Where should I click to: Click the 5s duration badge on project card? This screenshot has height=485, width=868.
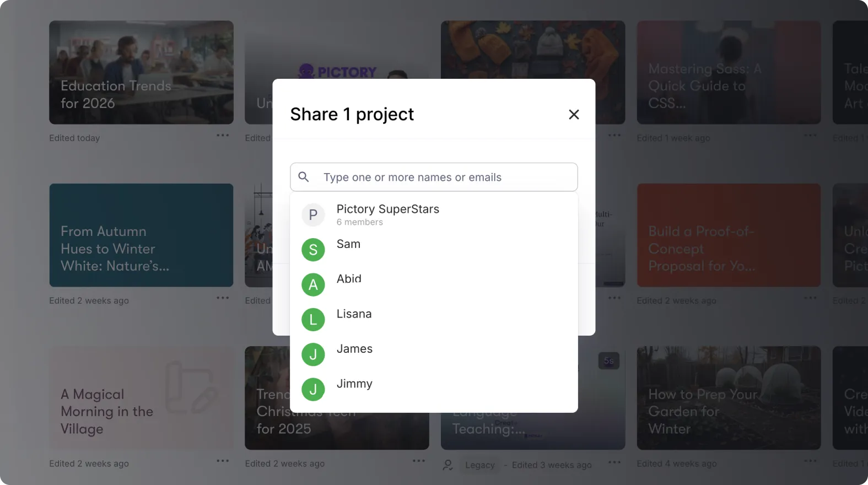coord(608,360)
